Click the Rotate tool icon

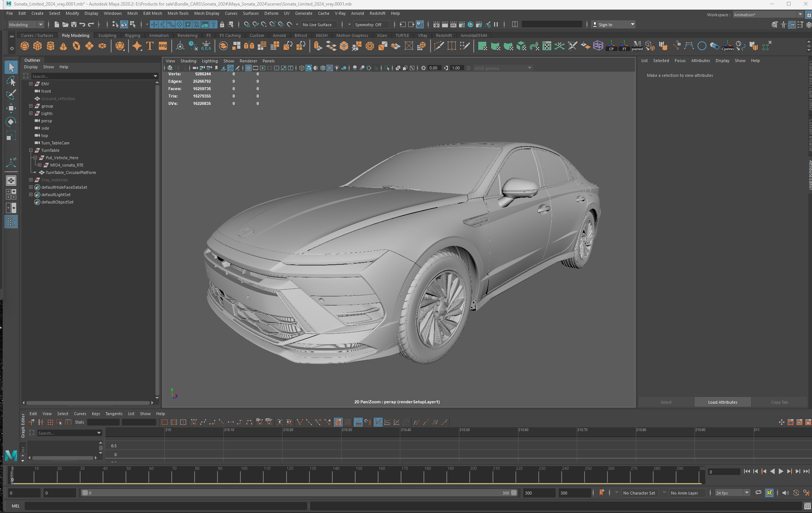(x=11, y=122)
